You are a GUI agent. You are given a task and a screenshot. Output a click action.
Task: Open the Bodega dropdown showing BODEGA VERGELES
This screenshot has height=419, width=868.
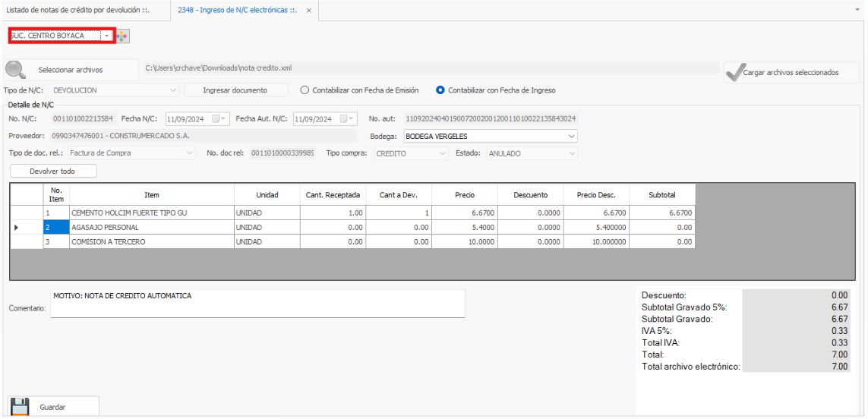(571, 137)
